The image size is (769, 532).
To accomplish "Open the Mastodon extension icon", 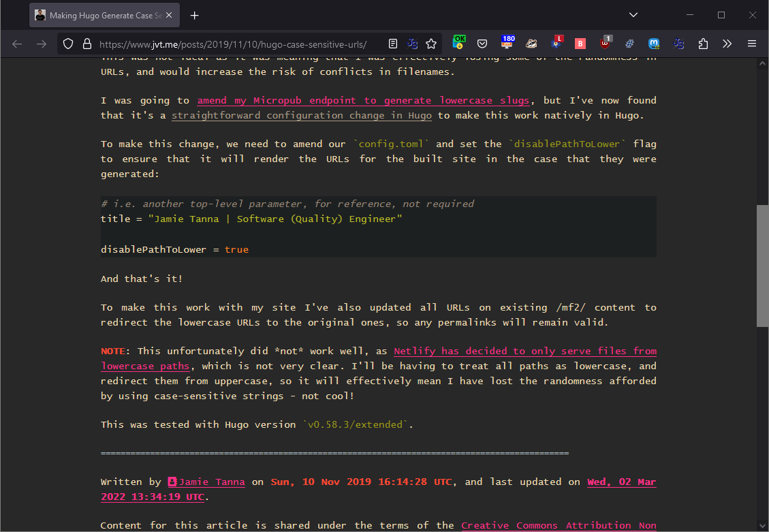I will pyautogui.click(x=654, y=44).
